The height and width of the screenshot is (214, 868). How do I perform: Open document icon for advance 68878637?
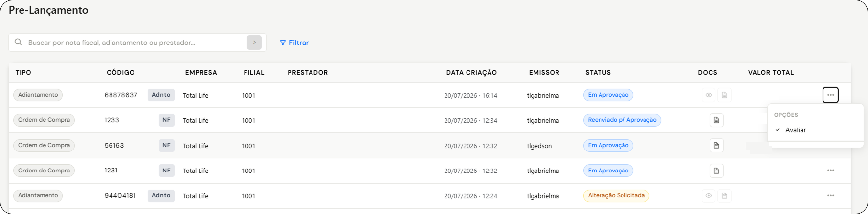(x=725, y=95)
